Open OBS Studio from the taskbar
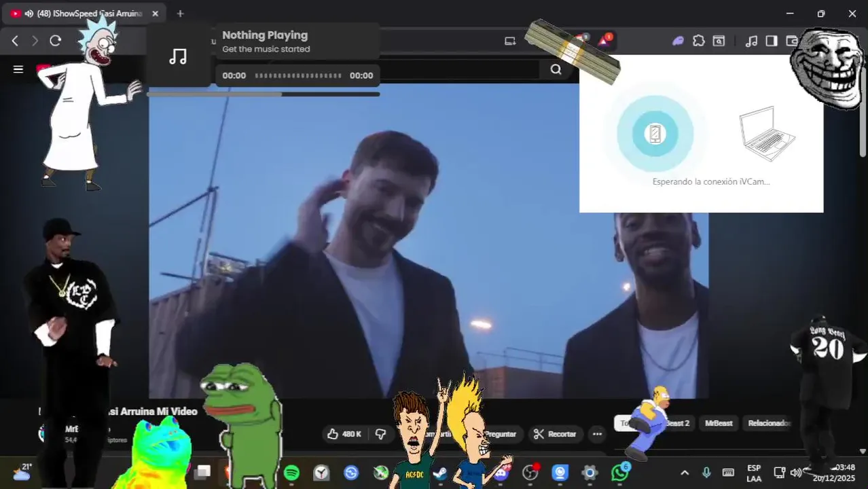Screen dimensions: 868x489 [530, 473]
